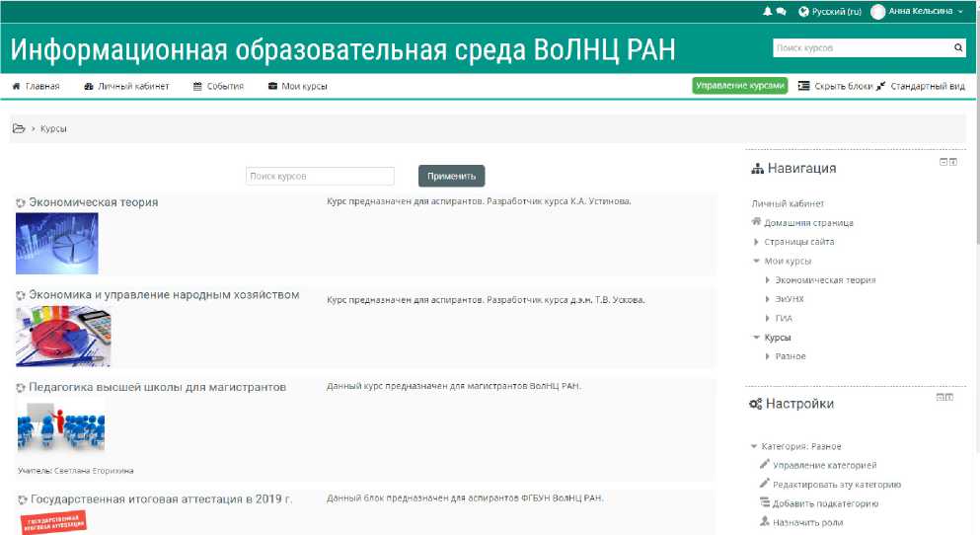The height and width of the screenshot is (535, 980).
Task: Expand Страницы сайта tree node
Action: [x=756, y=242]
